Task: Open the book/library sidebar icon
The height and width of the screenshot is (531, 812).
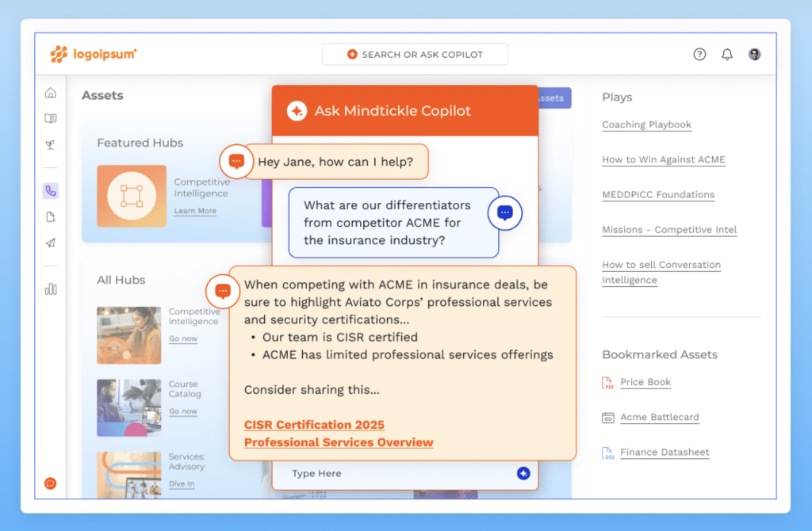Action: (50, 119)
